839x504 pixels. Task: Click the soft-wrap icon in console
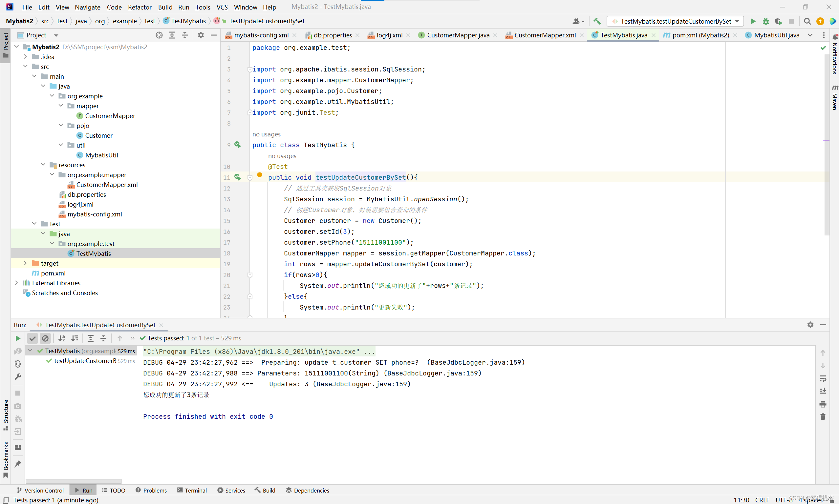(823, 378)
